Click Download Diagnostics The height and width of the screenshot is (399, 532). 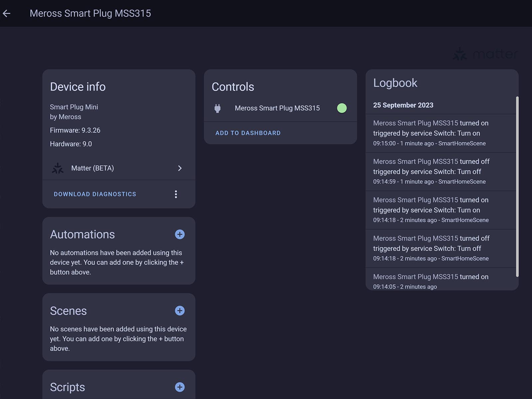95,194
